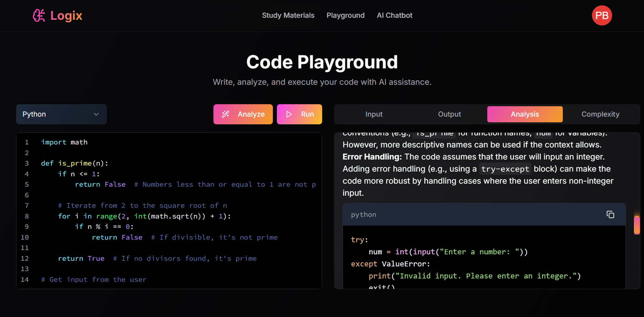Open the Complexity tab

tap(600, 114)
